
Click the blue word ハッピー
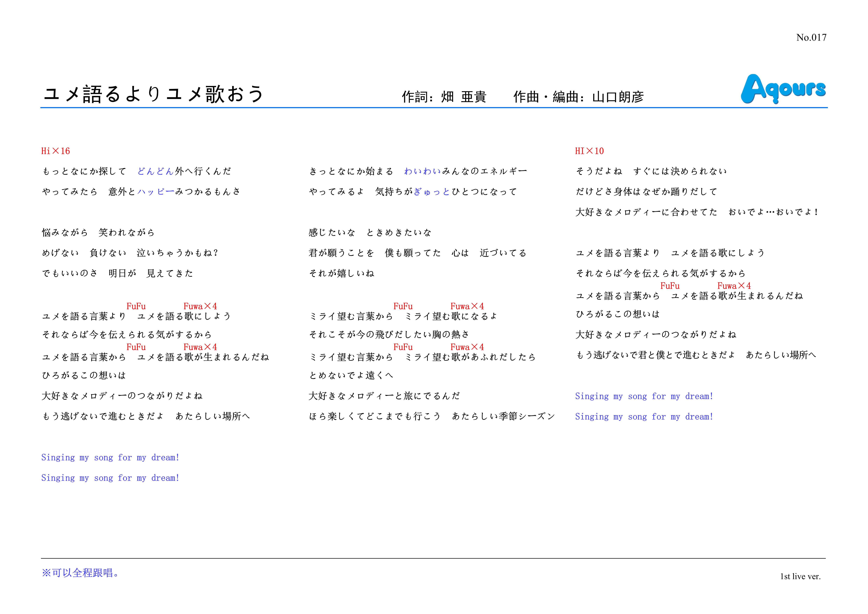156,192
